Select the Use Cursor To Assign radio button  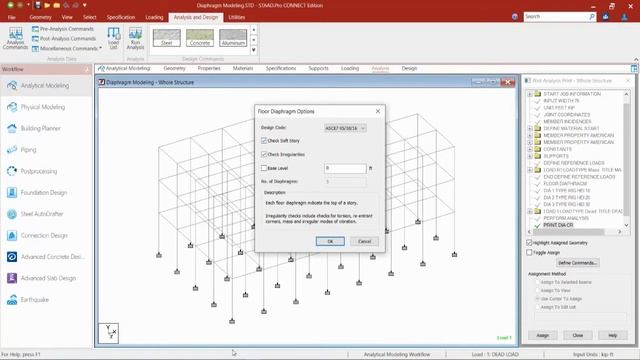click(x=538, y=299)
